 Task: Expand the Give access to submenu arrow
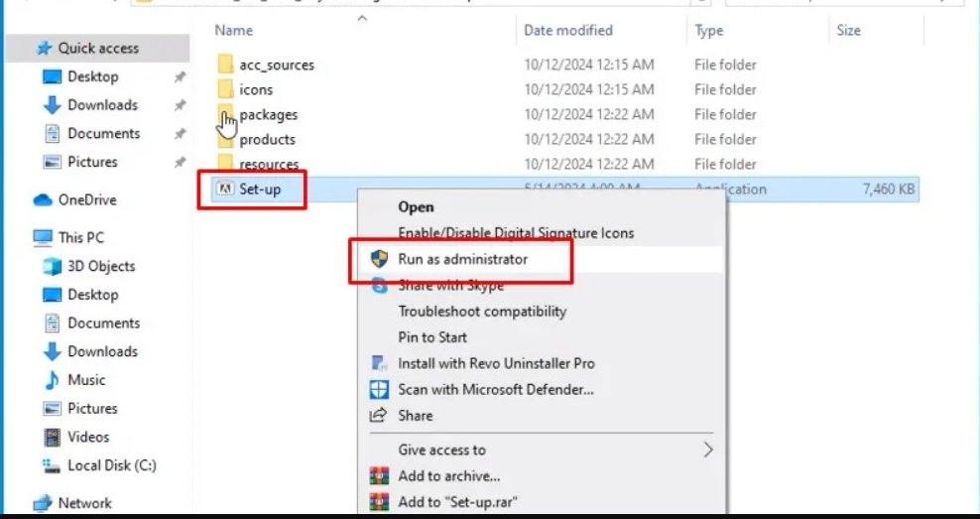tap(708, 450)
